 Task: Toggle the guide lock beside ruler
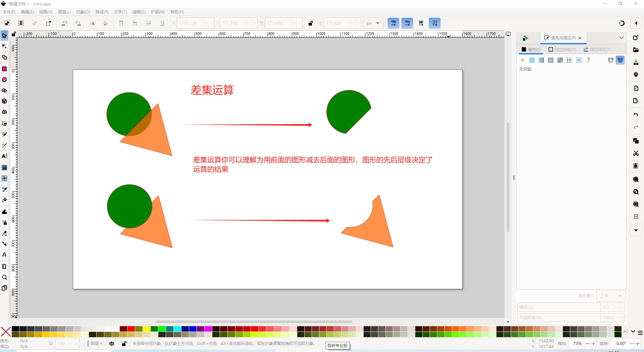[x=14, y=34]
